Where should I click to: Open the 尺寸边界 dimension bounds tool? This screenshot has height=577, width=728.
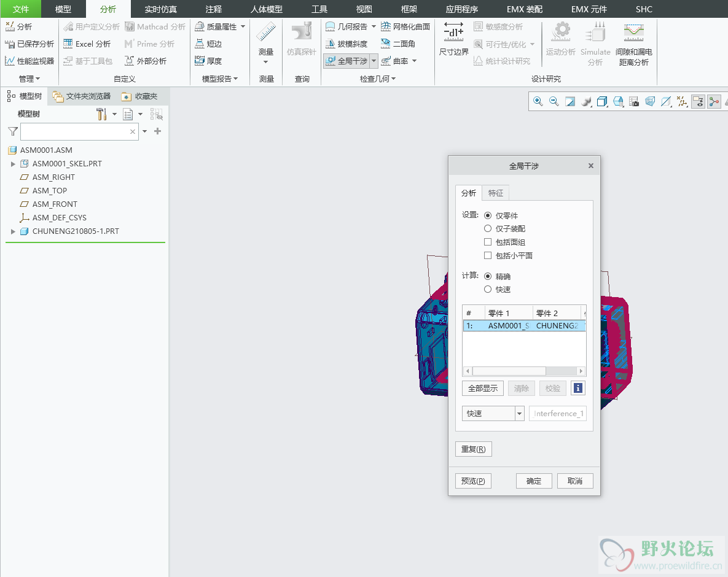click(453, 39)
